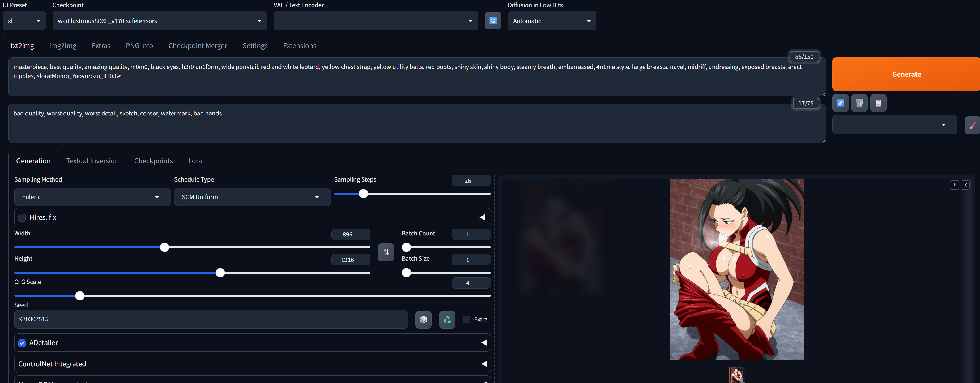Click the Batch Count slider handle
The height and width of the screenshot is (383, 980).
[406, 247]
